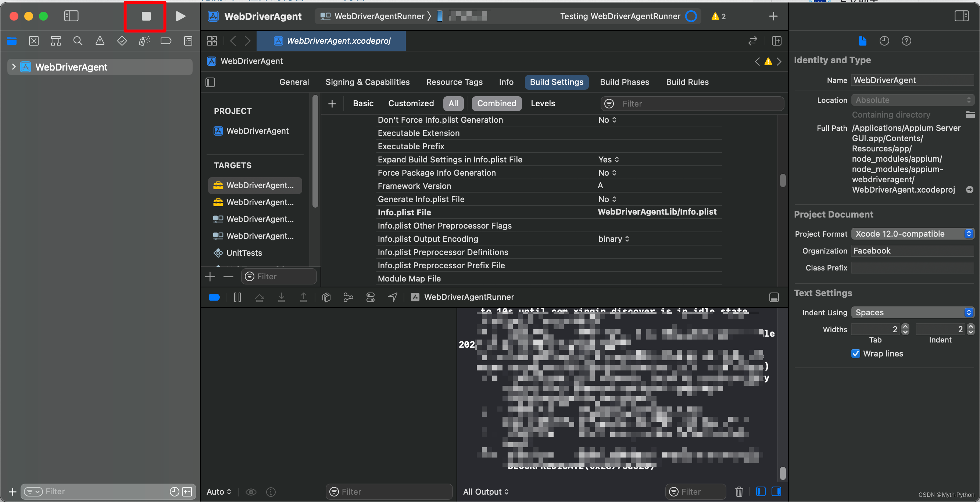The image size is (980, 502).
Task: Show the Quick Help inspector icon
Action: pos(906,41)
